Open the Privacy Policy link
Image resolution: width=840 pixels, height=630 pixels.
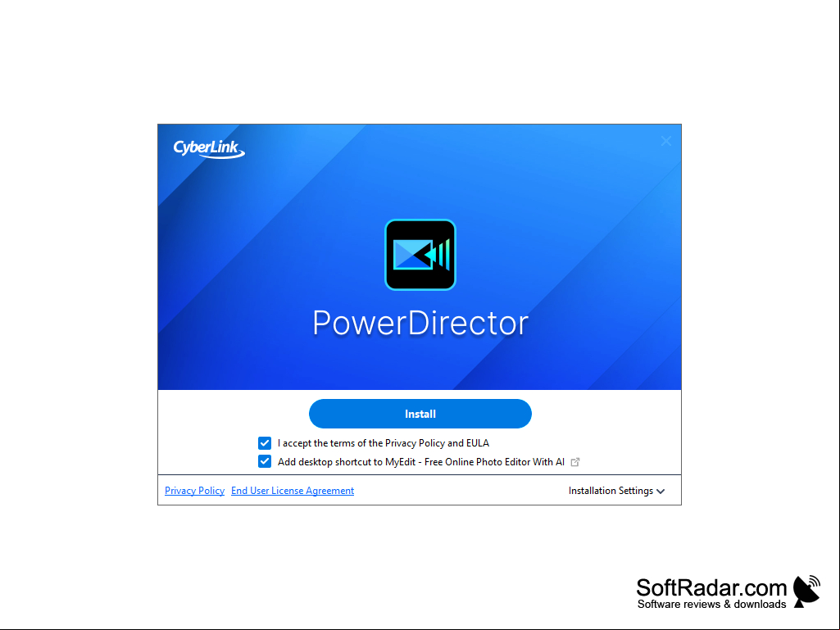coord(194,491)
